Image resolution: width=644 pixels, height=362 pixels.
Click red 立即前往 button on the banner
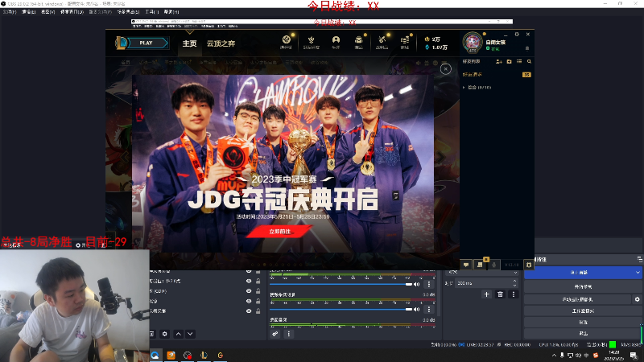(279, 232)
